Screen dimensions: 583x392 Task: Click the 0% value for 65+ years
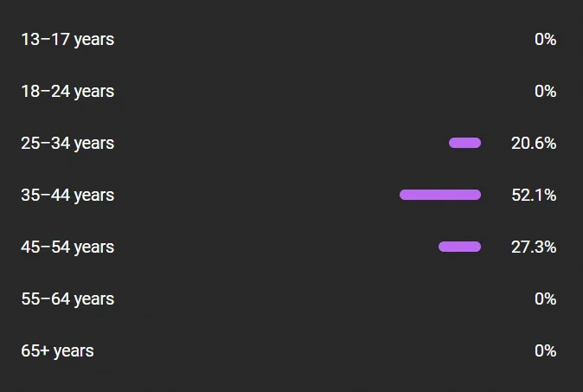(x=546, y=350)
